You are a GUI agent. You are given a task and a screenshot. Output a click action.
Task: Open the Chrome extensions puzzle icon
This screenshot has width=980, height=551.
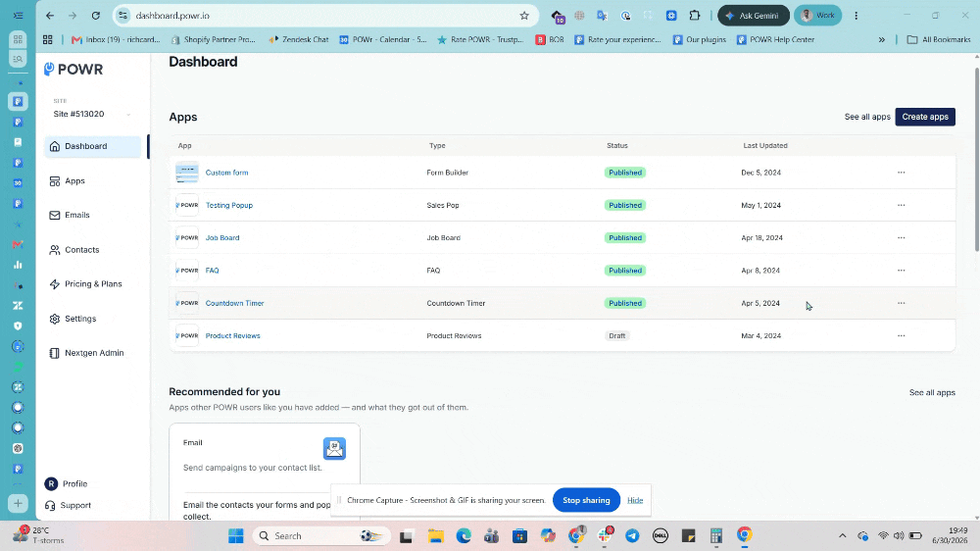point(695,16)
